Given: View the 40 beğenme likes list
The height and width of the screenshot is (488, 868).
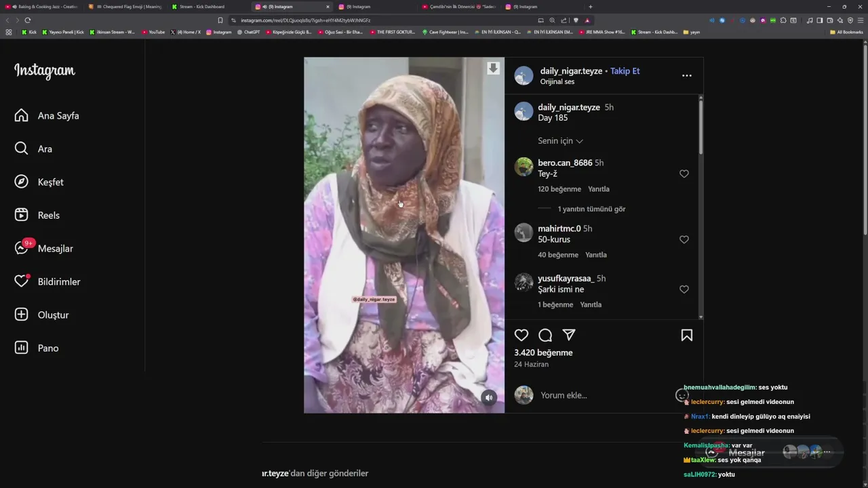Looking at the screenshot, I should (558, 255).
